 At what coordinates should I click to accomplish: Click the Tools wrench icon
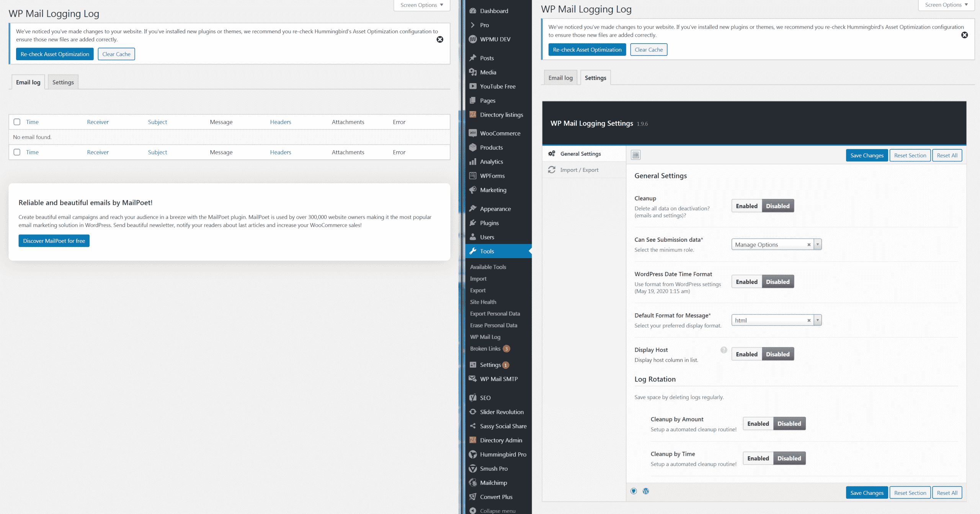[473, 251]
